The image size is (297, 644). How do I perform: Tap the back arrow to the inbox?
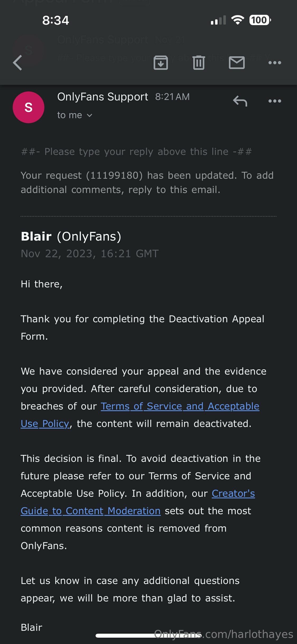point(18,63)
